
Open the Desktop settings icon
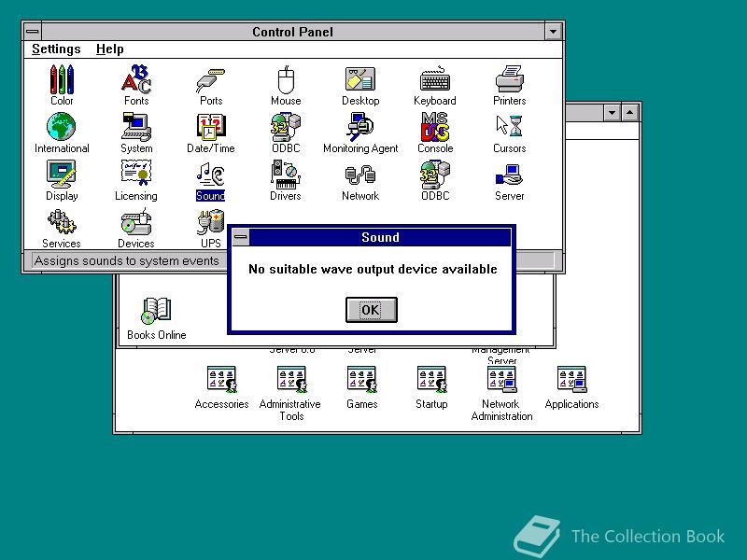click(x=360, y=85)
